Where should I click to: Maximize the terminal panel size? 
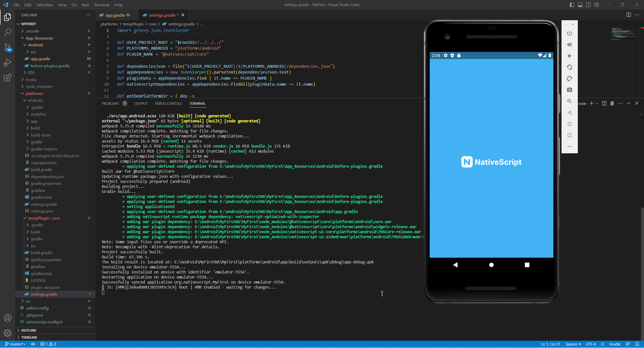click(x=628, y=103)
